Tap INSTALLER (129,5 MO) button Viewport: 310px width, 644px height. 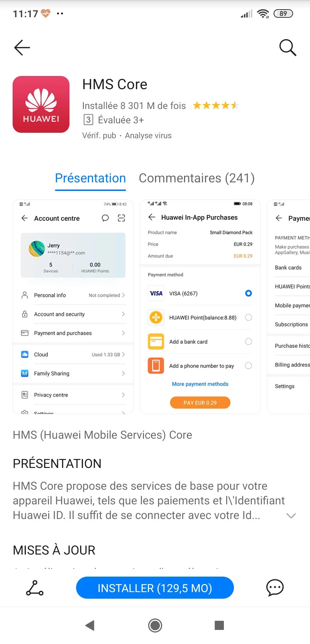point(155,588)
